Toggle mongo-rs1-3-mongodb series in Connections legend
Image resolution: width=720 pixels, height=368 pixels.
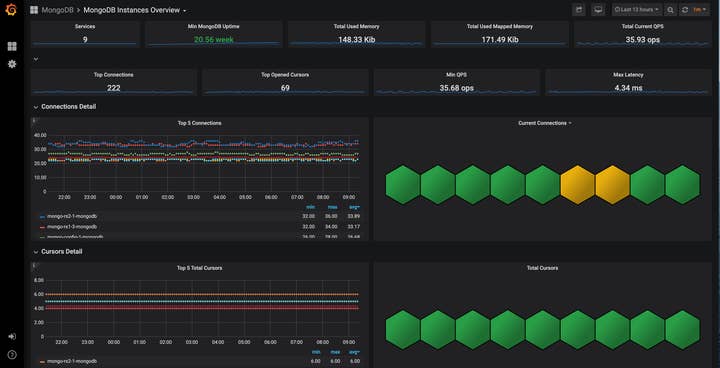pos(72,227)
